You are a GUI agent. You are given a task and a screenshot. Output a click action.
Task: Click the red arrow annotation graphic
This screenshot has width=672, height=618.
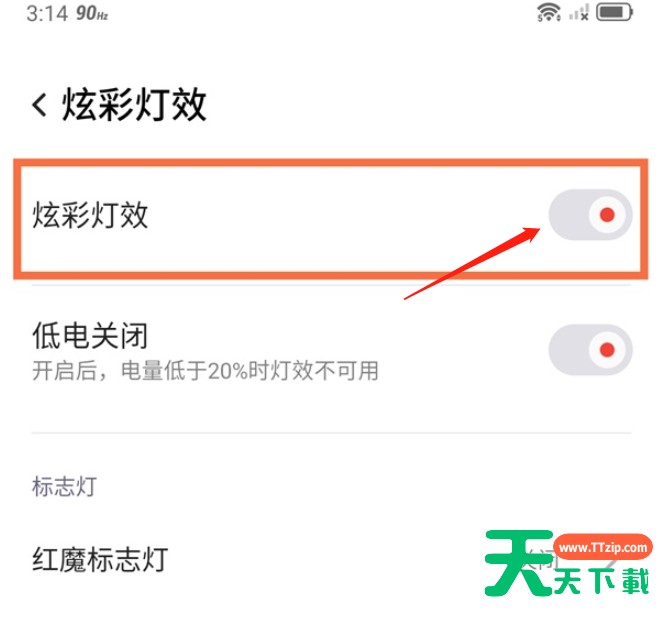(x=472, y=263)
